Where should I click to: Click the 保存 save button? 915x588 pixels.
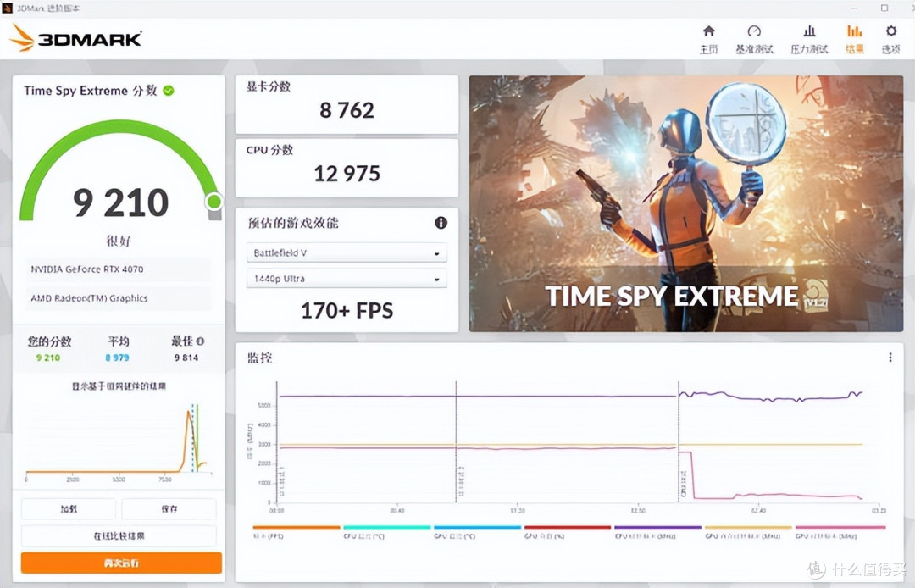[169, 508]
